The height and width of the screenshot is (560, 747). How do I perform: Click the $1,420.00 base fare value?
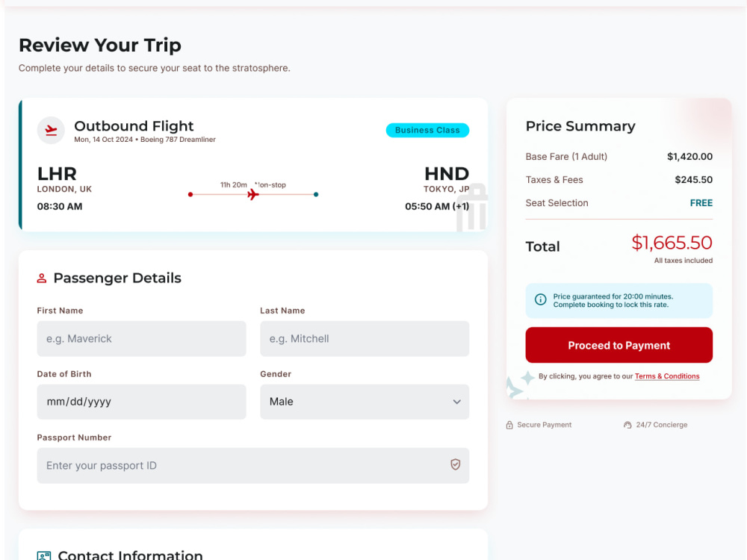[689, 157]
